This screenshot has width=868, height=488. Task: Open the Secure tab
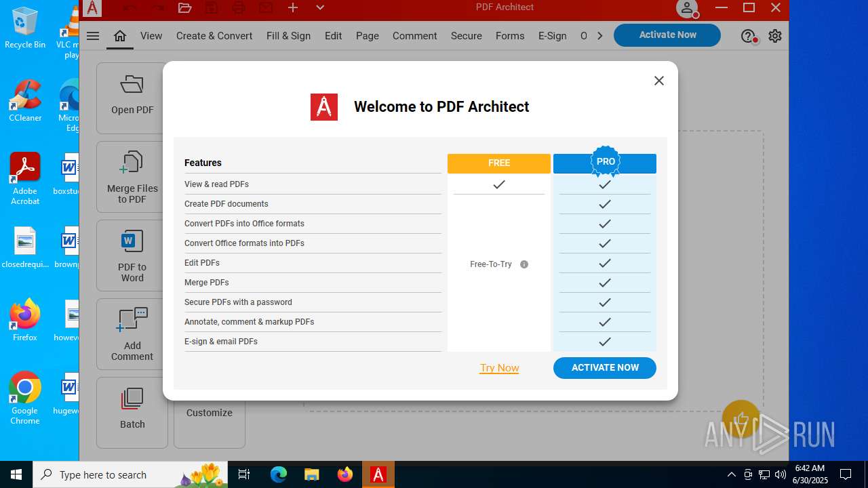tap(467, 36)
